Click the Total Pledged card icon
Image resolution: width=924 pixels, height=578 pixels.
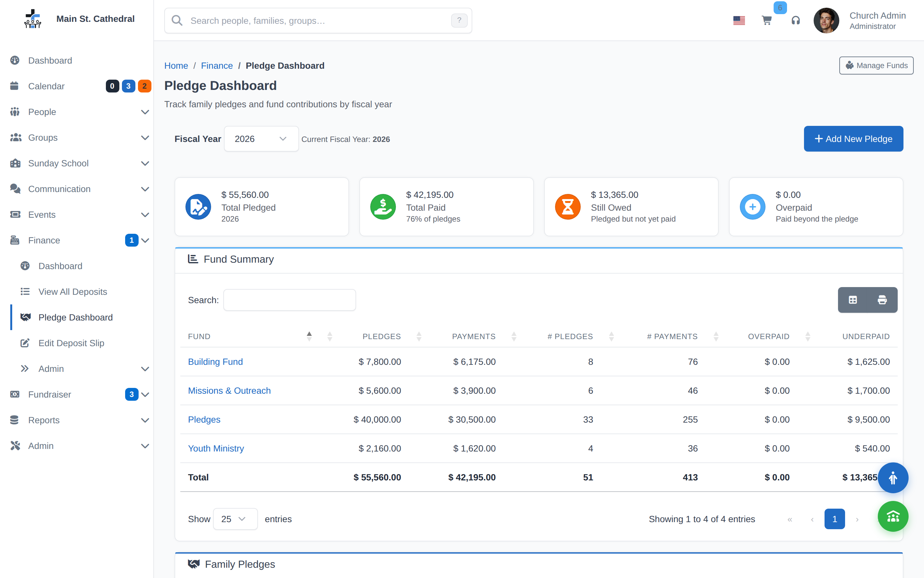[198, 207]
